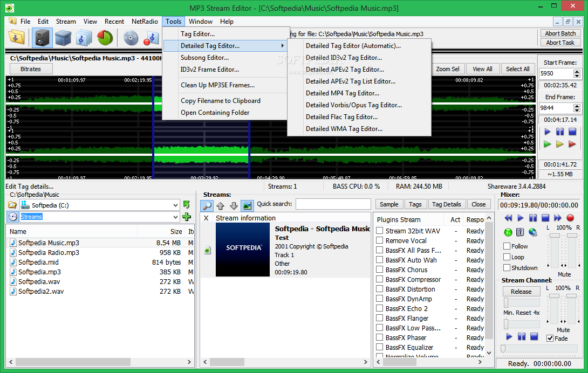
Task: Click the green plus add-streams icon
Action: [x=186, y=217]
